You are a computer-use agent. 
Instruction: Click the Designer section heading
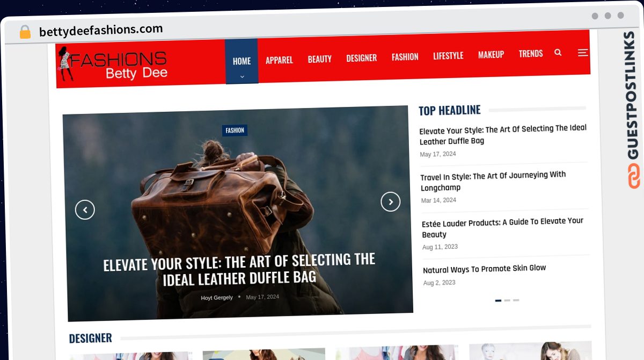[x=91, y=338]
